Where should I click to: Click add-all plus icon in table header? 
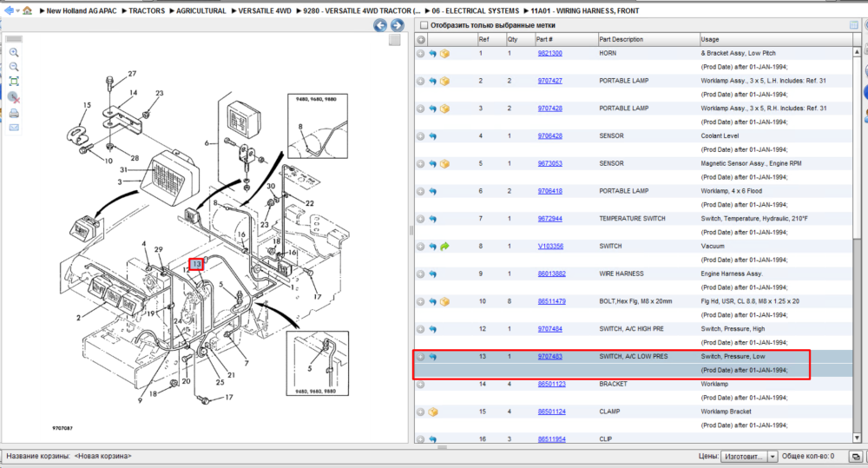[421, 40]
